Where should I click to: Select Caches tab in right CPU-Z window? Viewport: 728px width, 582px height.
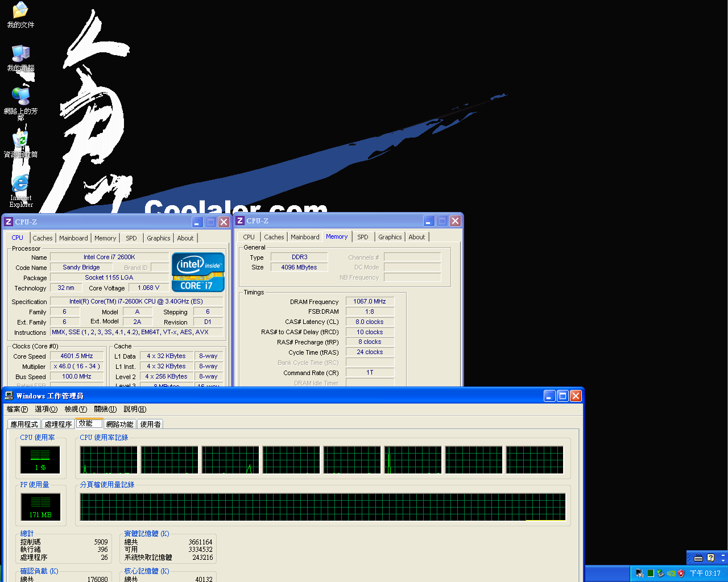[x=274, y=237]
